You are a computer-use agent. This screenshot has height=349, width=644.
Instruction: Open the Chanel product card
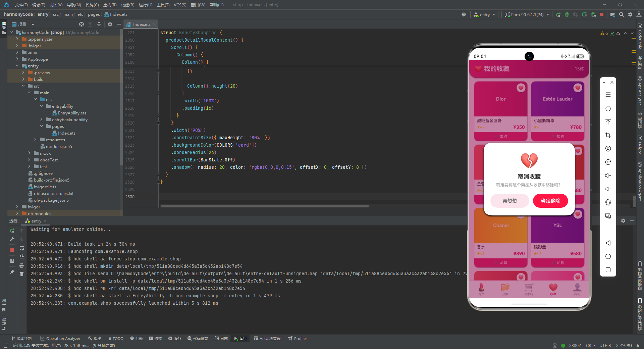[500, 237]
